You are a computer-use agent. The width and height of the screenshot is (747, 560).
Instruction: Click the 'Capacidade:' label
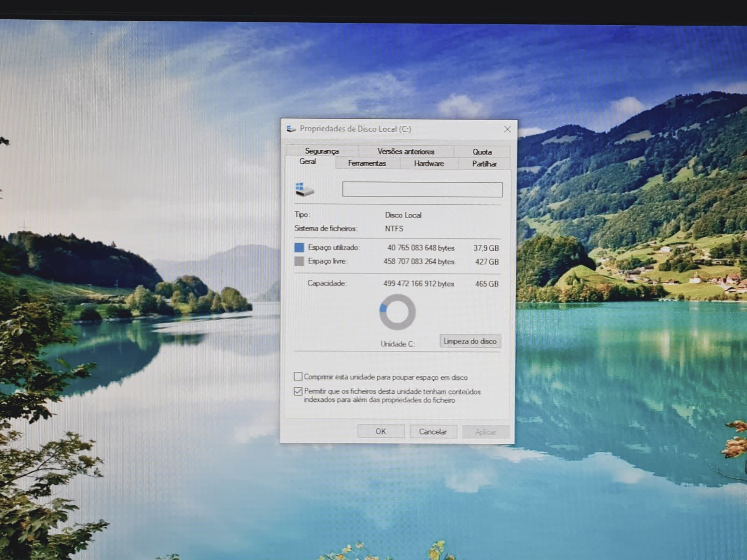[x=327, y=283]
